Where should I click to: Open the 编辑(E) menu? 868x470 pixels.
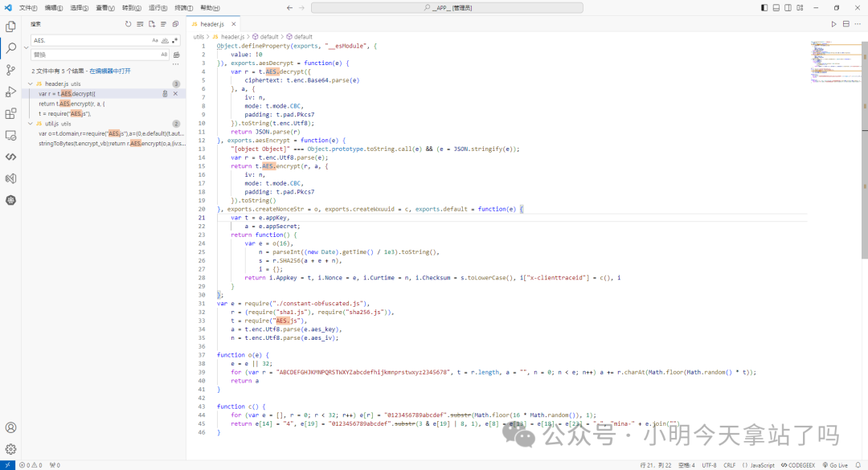coord(54,8)
